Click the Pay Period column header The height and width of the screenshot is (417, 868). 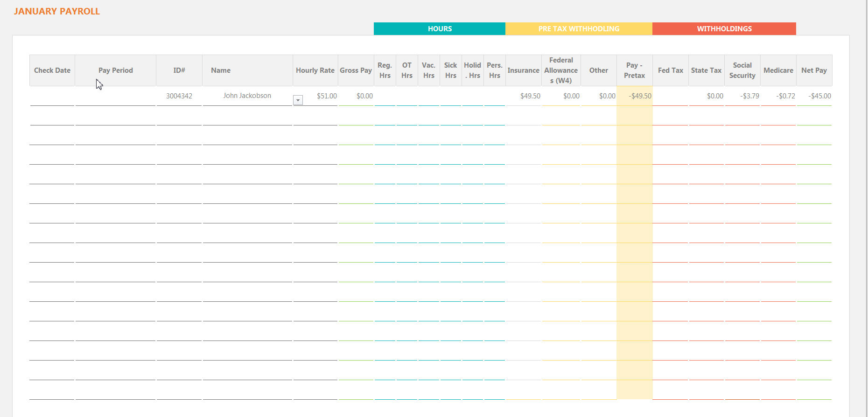(115, 70)
